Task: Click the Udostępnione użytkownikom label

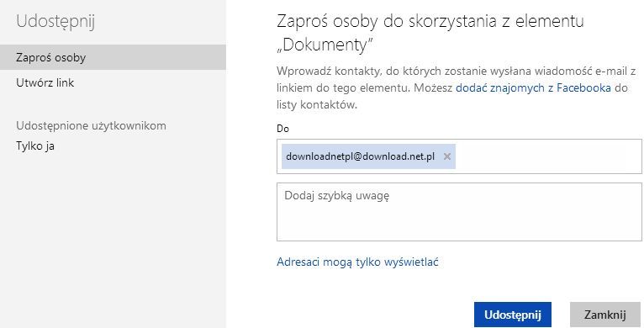Action: point(91,126)
